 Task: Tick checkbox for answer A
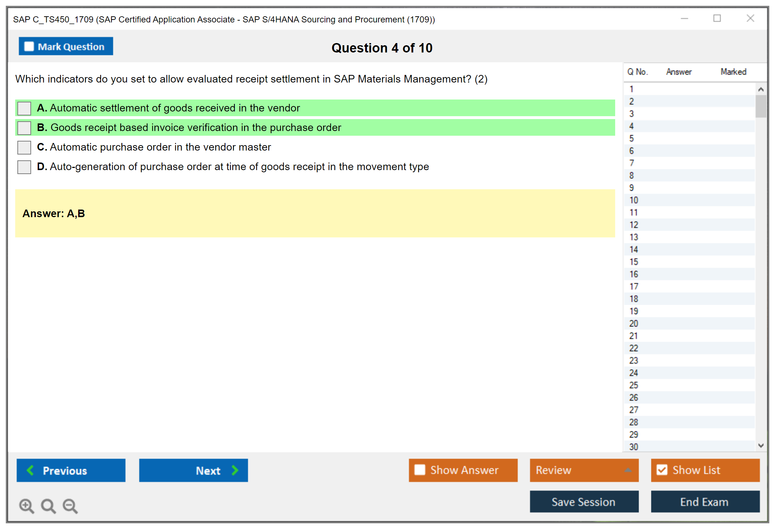point(24,108)
